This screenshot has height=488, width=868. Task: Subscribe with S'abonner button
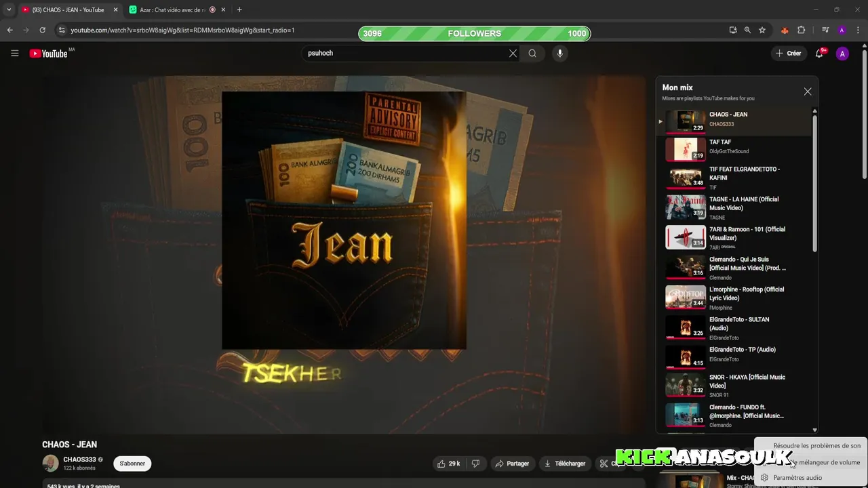(x=132, y=464)
